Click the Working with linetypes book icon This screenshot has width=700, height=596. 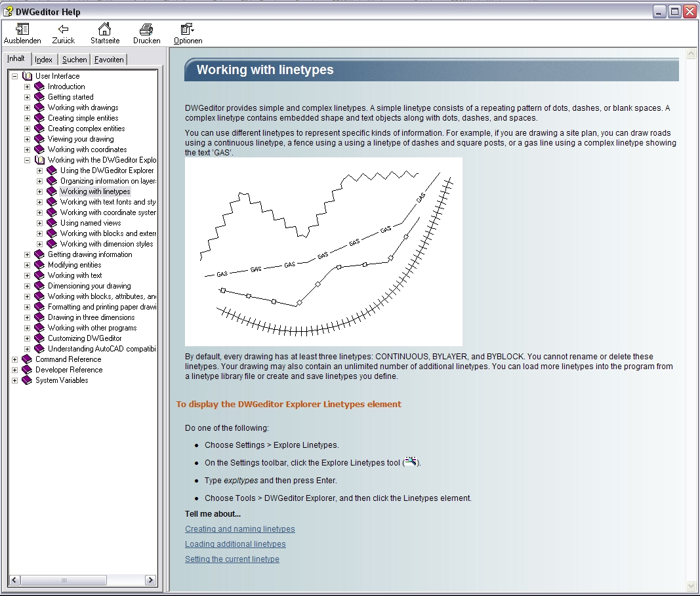52,191
